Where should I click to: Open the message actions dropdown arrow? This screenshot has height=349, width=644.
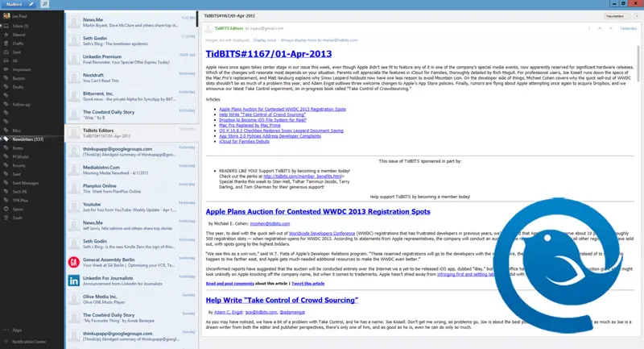coord(611,28)
